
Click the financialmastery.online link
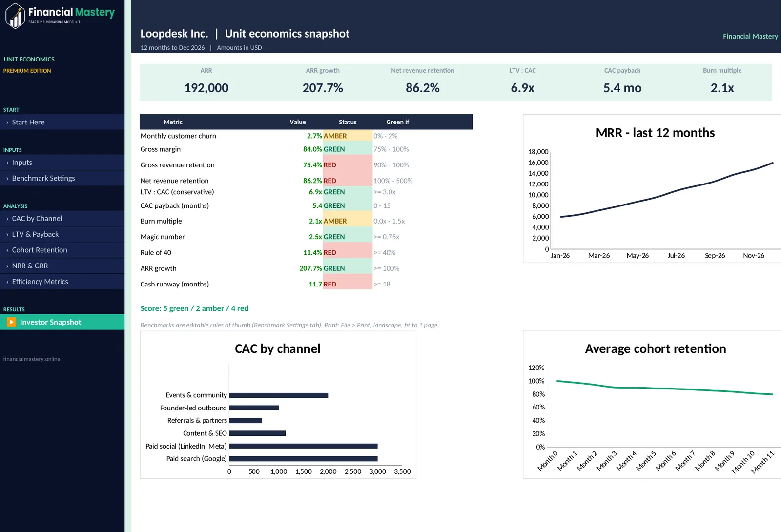32,359
